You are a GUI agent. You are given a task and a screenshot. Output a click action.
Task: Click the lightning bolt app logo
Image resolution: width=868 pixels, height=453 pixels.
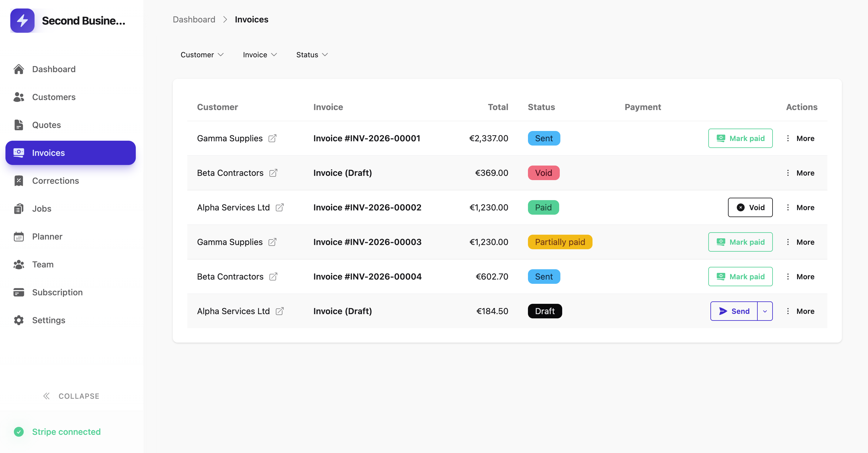click(x=22, y=21)
